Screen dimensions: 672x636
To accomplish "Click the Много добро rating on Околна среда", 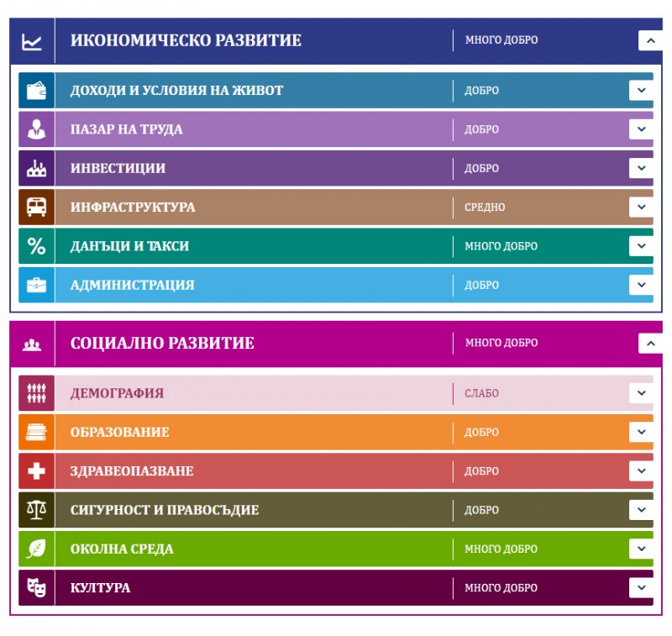I will [x=501, y=549].
